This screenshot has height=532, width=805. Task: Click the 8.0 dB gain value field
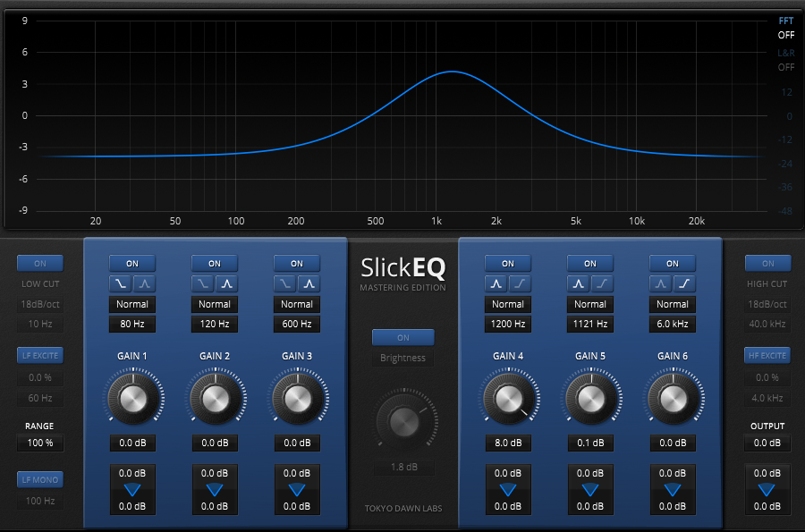pos(508,443)
